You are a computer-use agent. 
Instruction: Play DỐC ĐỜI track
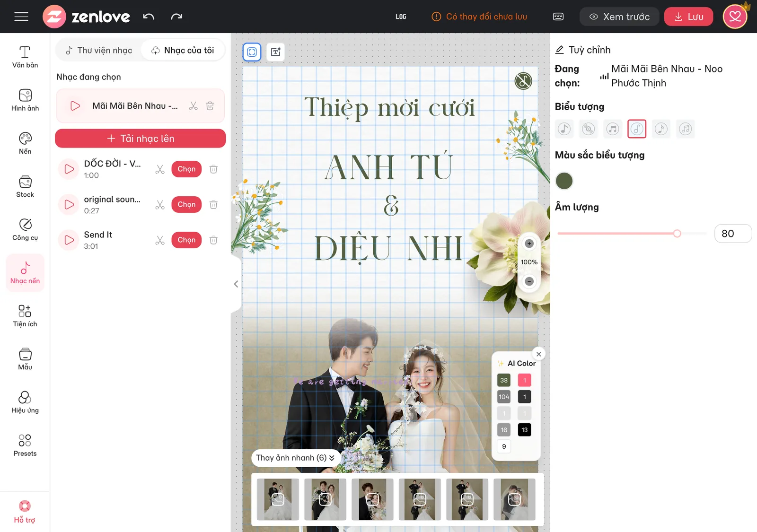tap(69, 169)
